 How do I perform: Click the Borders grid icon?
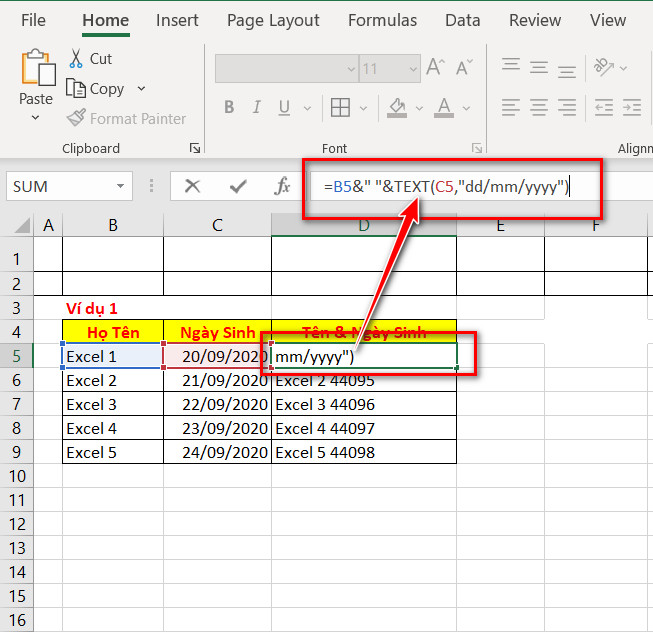(x=340, y=108)
